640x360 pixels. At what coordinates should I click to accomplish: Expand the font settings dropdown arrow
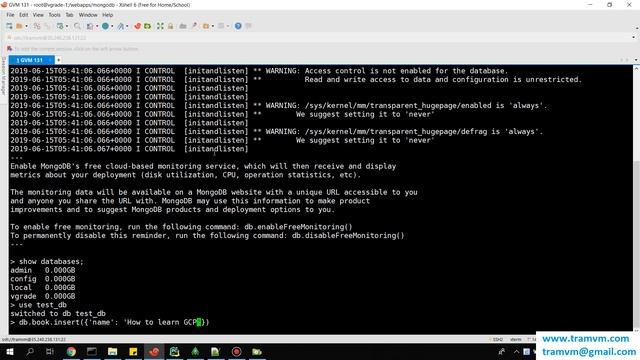coord(127,26)
